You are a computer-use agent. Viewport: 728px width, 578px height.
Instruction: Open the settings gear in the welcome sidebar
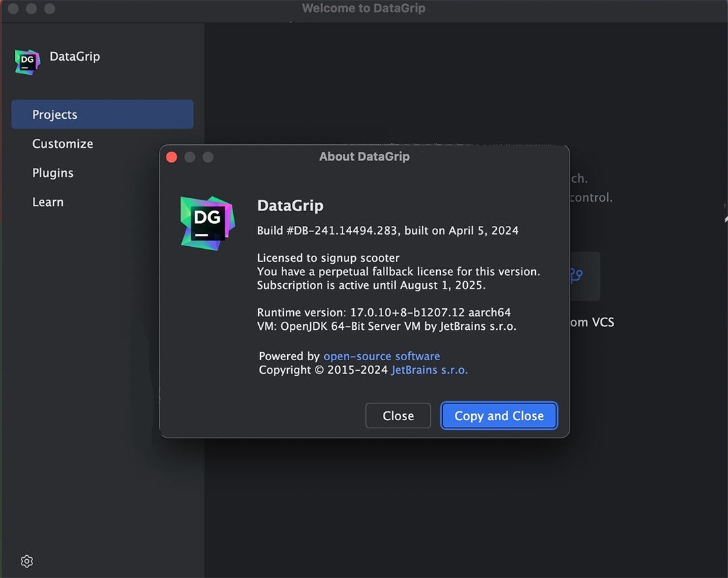coord(27,561)
